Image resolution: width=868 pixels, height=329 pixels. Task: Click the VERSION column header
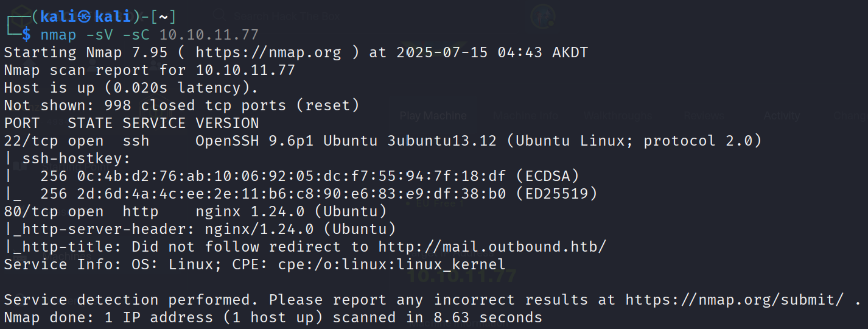227,123
